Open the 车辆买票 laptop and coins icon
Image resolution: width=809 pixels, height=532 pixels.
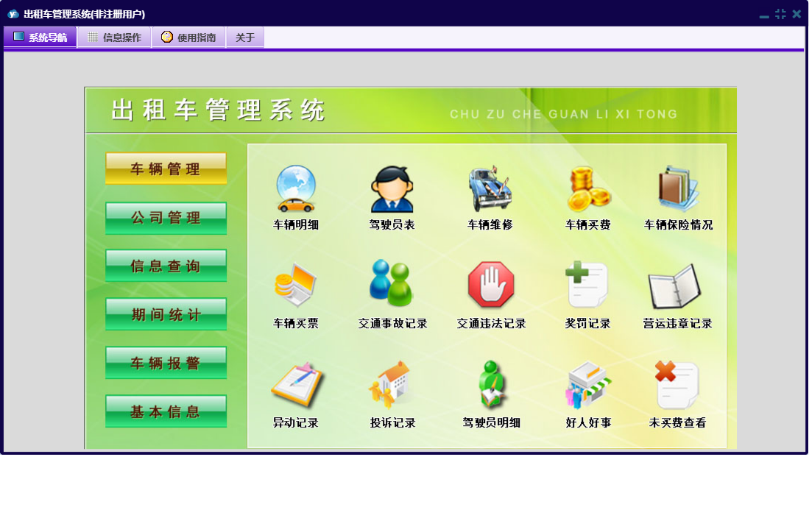click(x=295, y=285)
